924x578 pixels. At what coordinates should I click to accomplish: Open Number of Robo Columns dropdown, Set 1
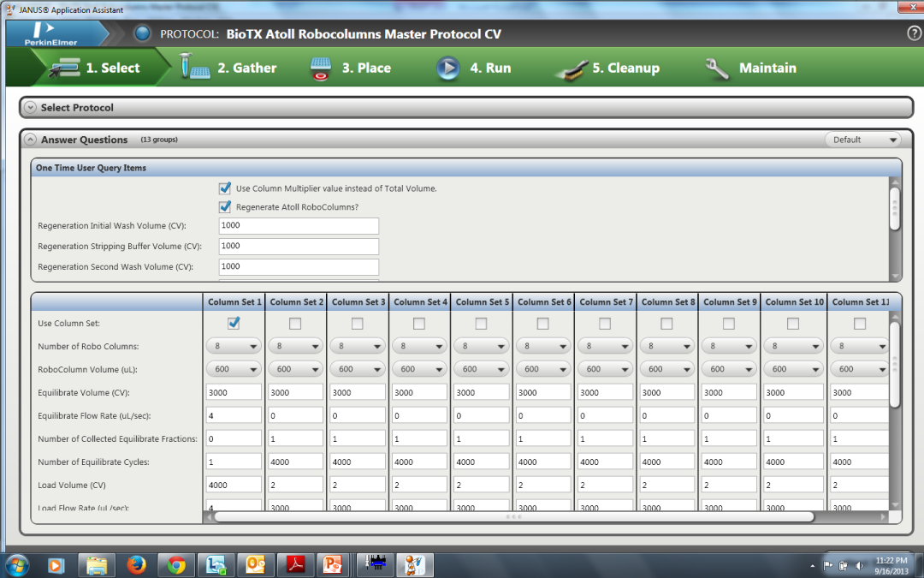(234, 346)
